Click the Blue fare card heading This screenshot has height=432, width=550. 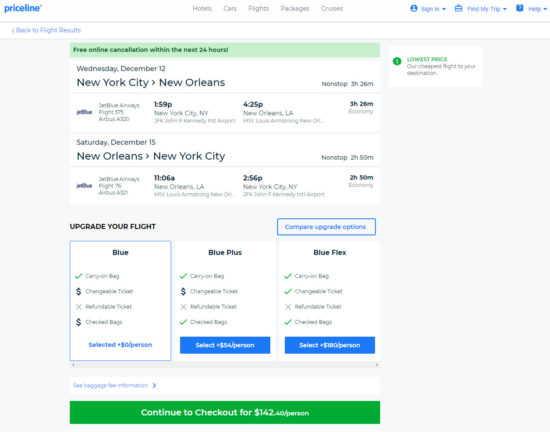(x=120, y=252)
